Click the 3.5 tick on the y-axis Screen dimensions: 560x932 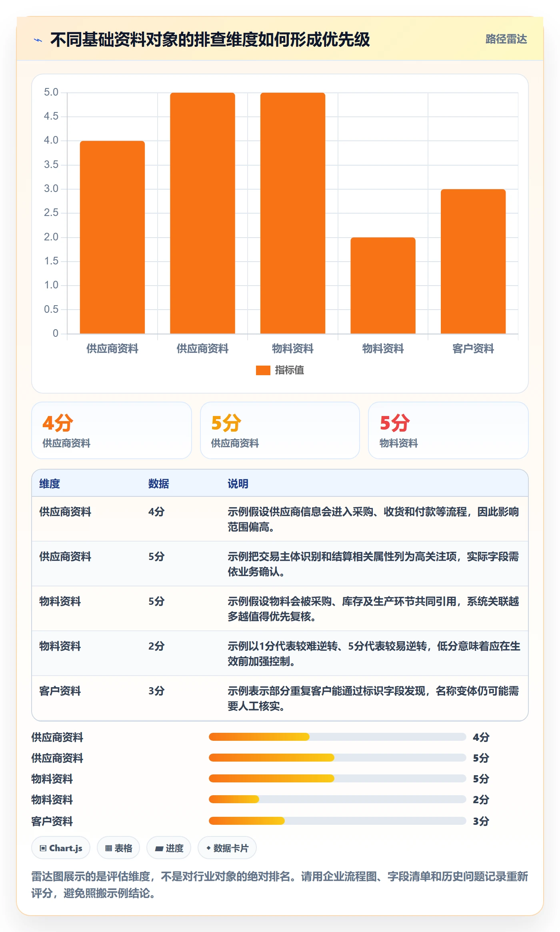[x=51, y=165]
